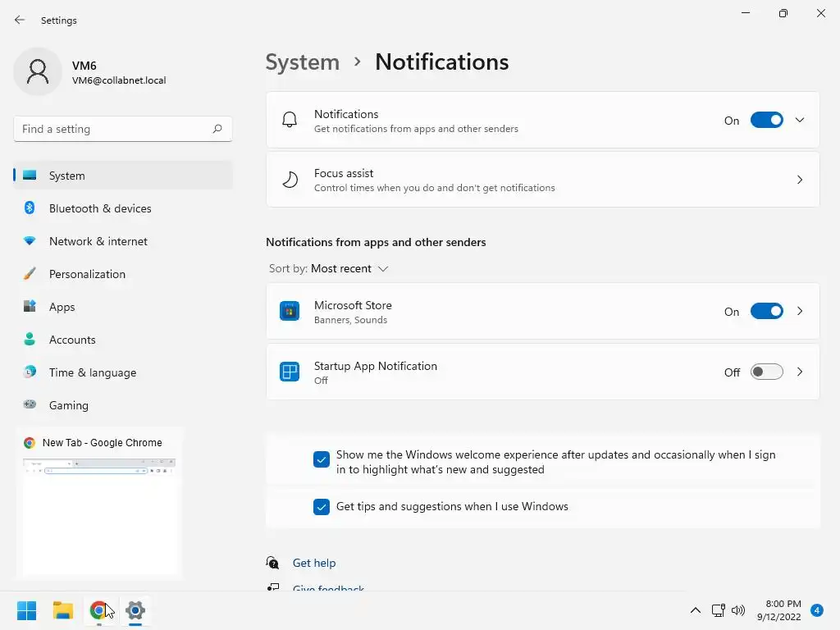
Task: Select Bluetooth & devices in sidebar
Action: click(100, 208)
